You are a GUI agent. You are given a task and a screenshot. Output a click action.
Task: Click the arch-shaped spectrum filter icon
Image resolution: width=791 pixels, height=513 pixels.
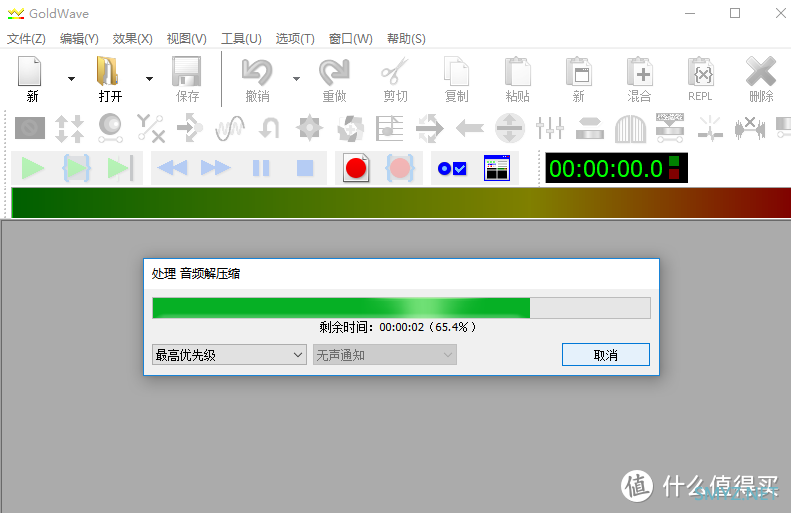[x=630, y=129]
